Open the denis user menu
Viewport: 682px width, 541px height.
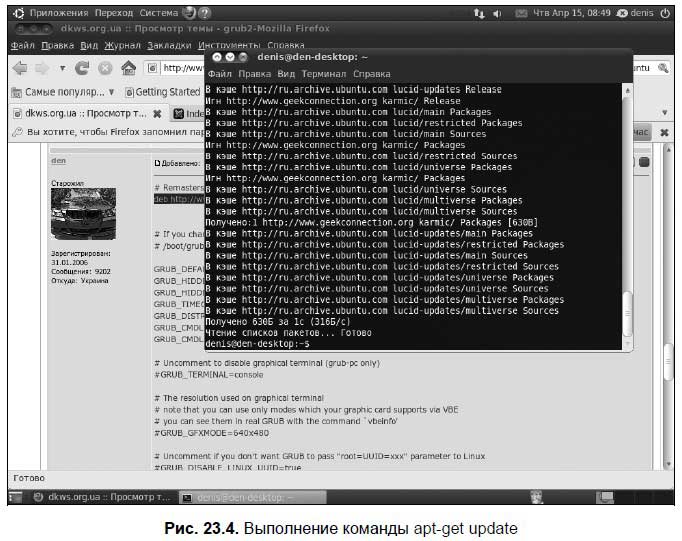pyautogui.click(x=635, y=13)
